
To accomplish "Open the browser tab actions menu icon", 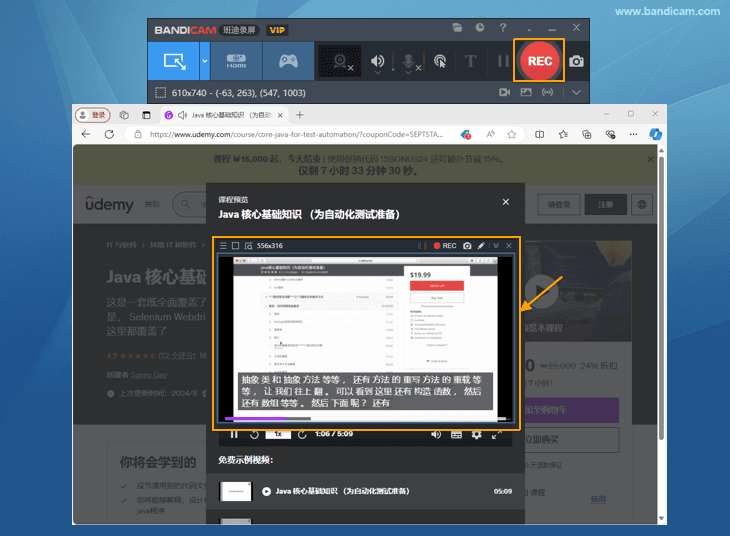I will [x=146, y=115].
